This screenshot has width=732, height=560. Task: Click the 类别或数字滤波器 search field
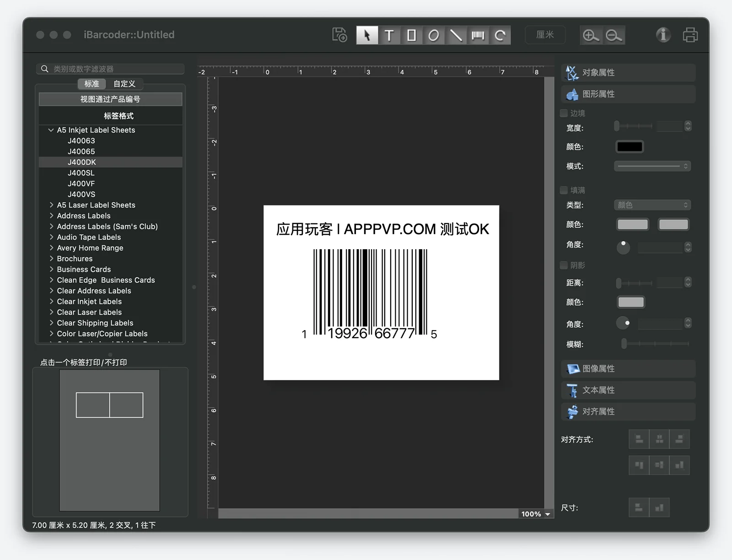coord(110,69)
